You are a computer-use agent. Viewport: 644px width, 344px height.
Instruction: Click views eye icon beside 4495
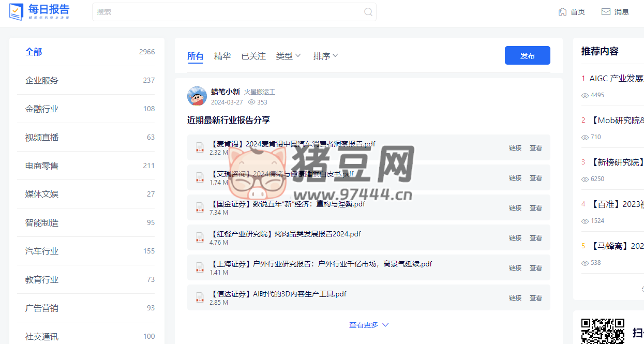point(585,95)
